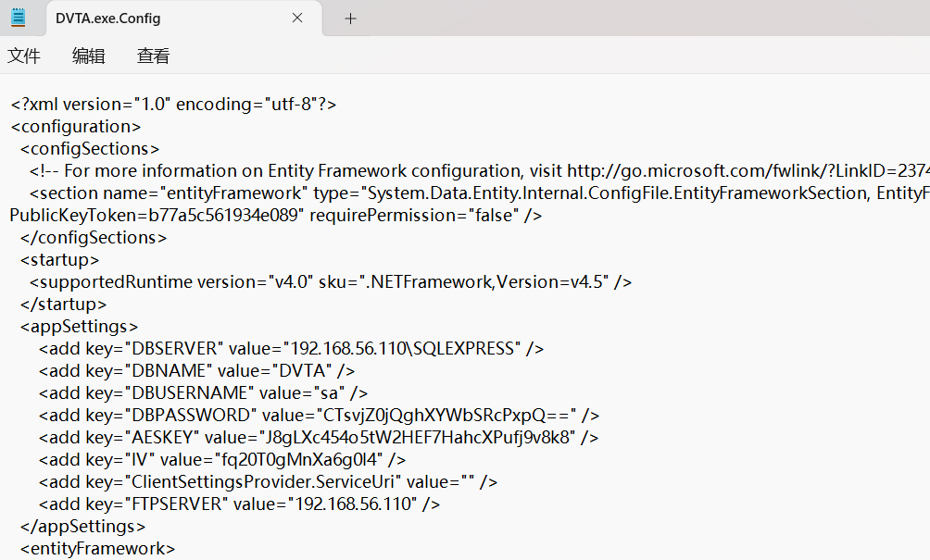Image resolution: width=930 pixels, height=560 pixels.
Task: Click the Notepad app icon in title bar
Action: (x=19, y=18)
